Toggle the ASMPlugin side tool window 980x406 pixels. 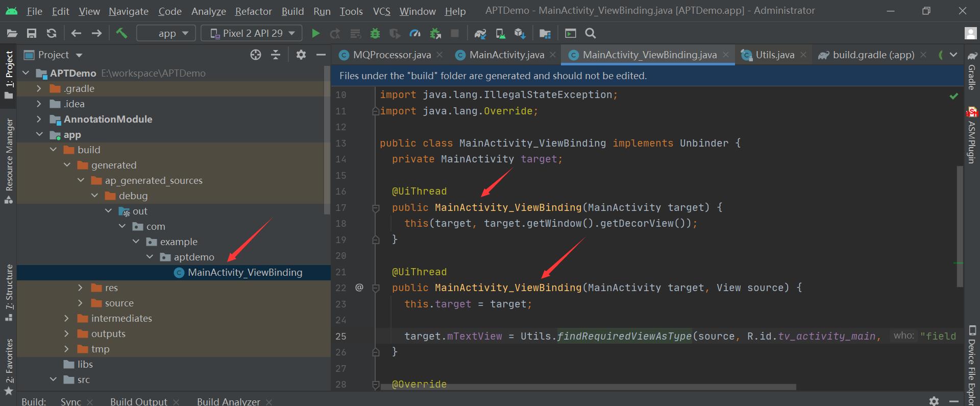point(972,136)
